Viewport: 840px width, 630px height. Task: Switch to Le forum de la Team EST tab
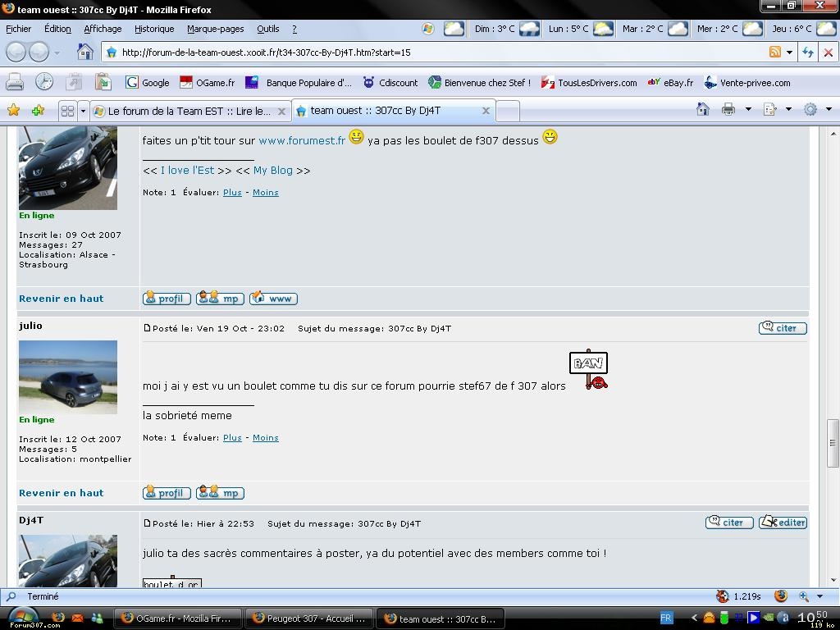189,111
